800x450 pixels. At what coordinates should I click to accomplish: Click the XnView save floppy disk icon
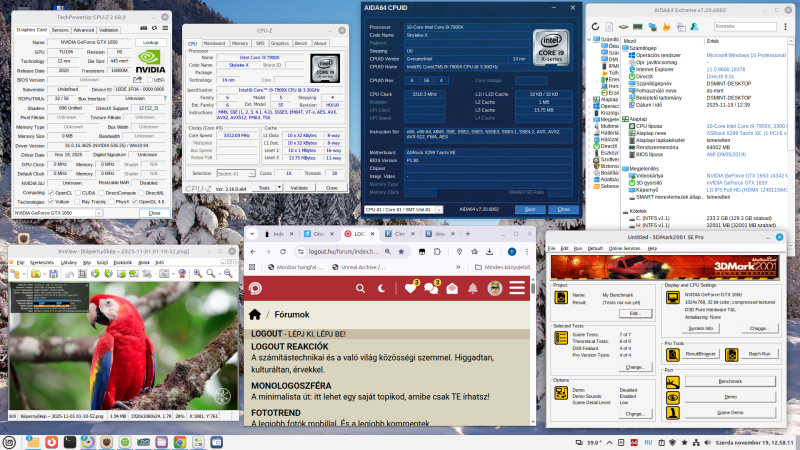click(53, 274)
